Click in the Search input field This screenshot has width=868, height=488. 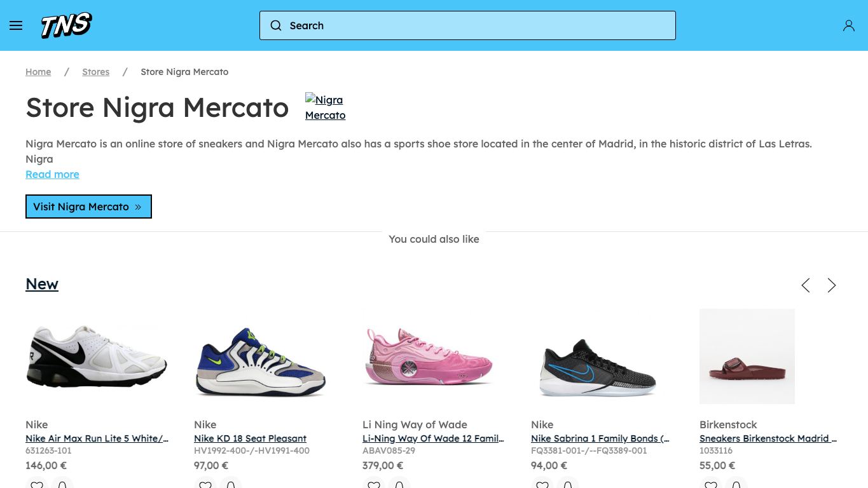(x=467, y=25)
